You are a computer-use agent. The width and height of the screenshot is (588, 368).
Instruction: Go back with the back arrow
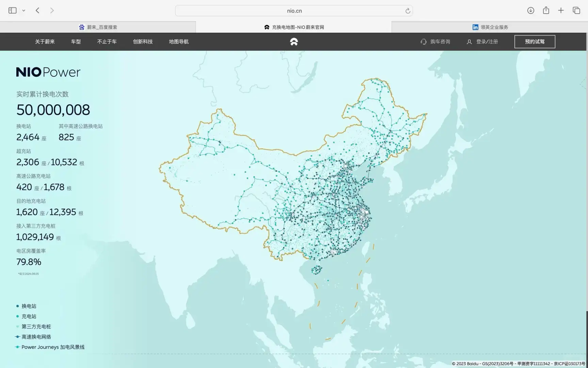coord(37,11)
